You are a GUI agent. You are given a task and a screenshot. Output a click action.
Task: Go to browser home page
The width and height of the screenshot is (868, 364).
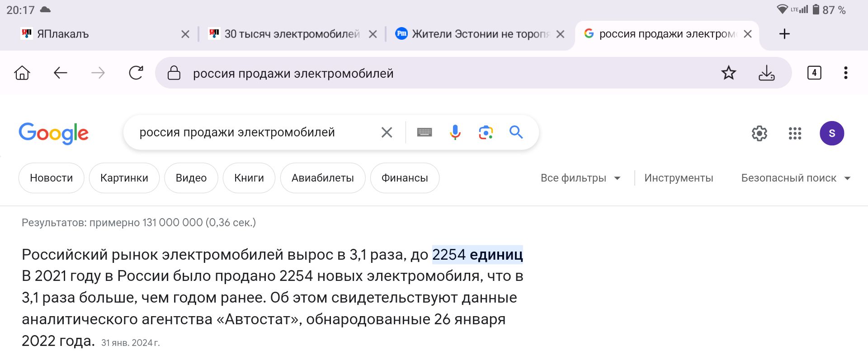(x=22, y=73)
